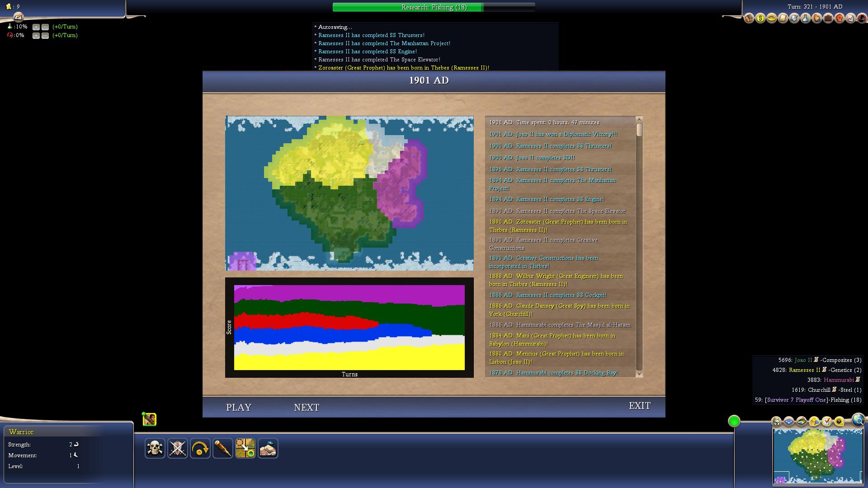Image resolution: width=868 pixels, height=488 pixels.
Task: Select Churchill in the scoreboard
Action: coord(819,390)
